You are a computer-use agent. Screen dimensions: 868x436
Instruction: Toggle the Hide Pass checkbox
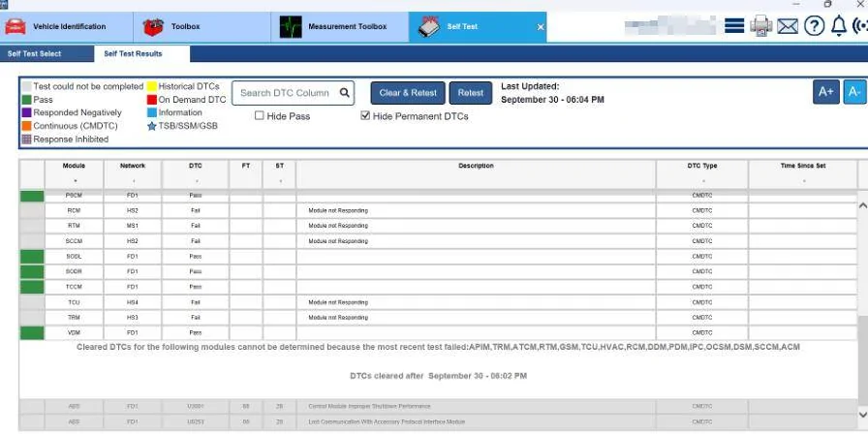click(x=259, y=115)
